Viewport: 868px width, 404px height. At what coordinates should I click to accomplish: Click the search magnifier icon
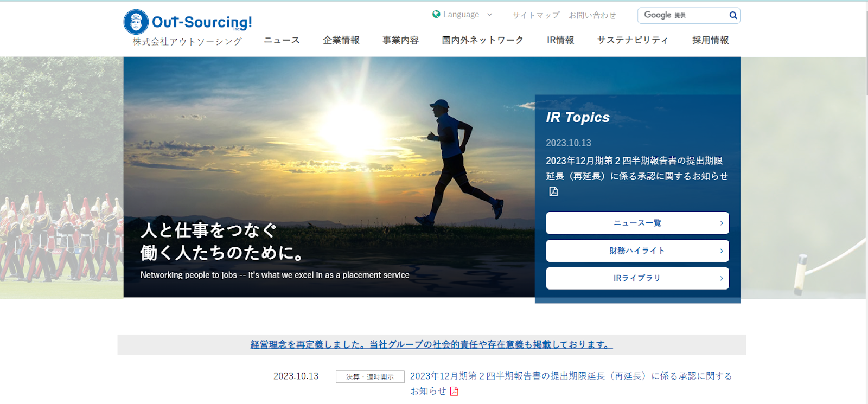733,15
